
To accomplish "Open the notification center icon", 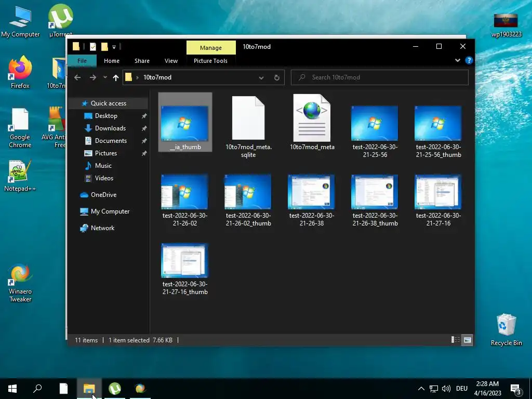I will click(x=515, y=389).
